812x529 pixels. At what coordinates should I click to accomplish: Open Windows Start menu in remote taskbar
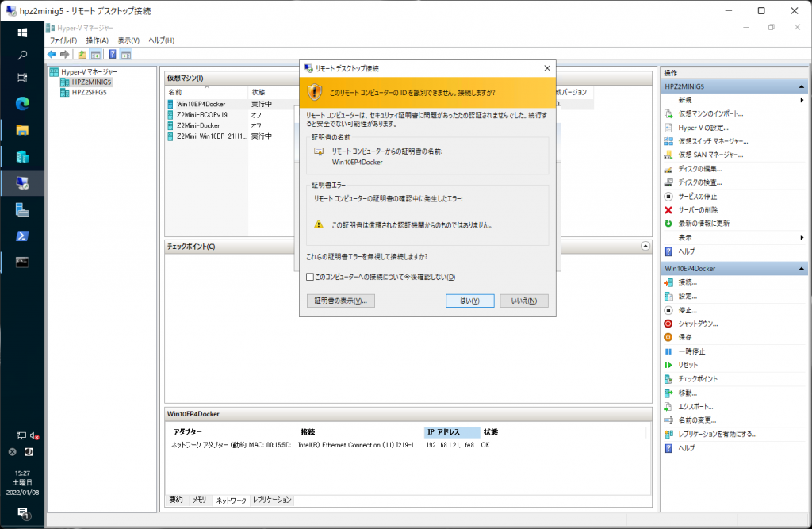click(x=22, y=33)
